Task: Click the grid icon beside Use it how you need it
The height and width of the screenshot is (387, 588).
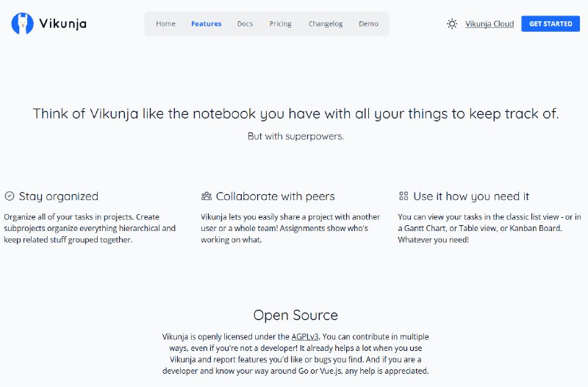Action: (404, 196)
